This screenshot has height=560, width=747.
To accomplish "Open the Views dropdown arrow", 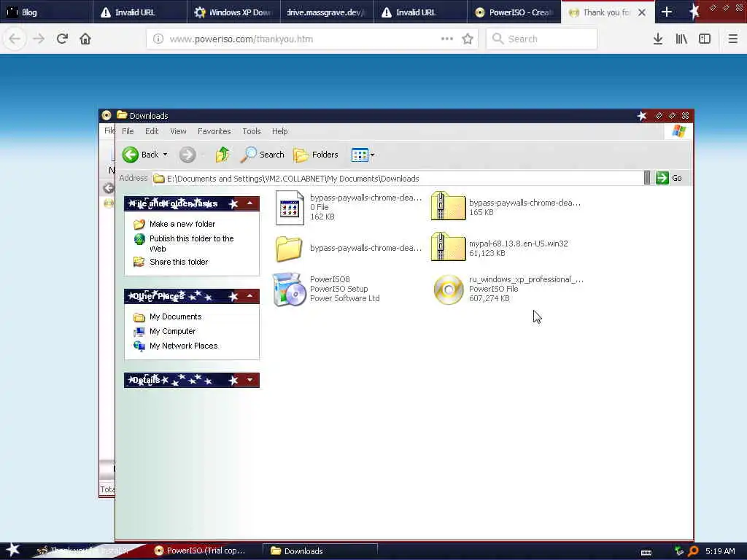I will tap(372, 155).
